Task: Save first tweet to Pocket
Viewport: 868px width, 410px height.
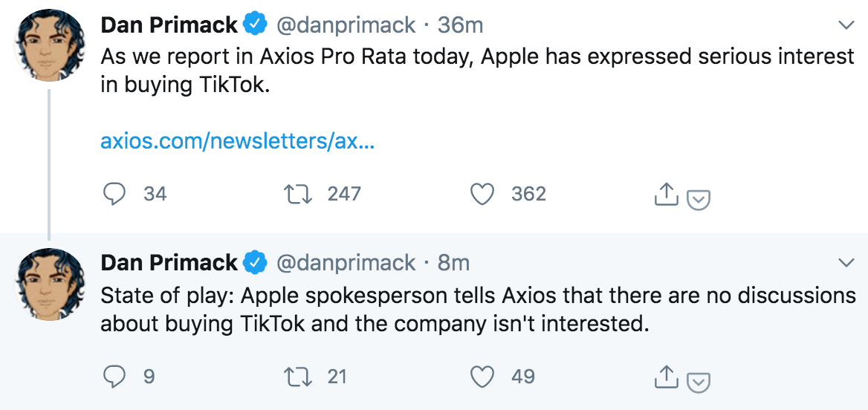Action: [699, 199]
